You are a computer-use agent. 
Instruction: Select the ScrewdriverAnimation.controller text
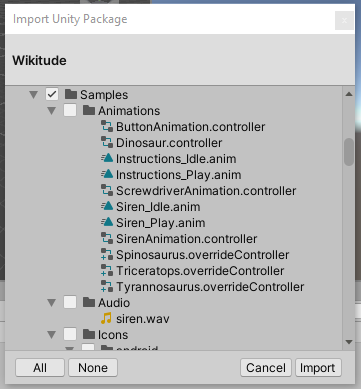tap(206, 191)
